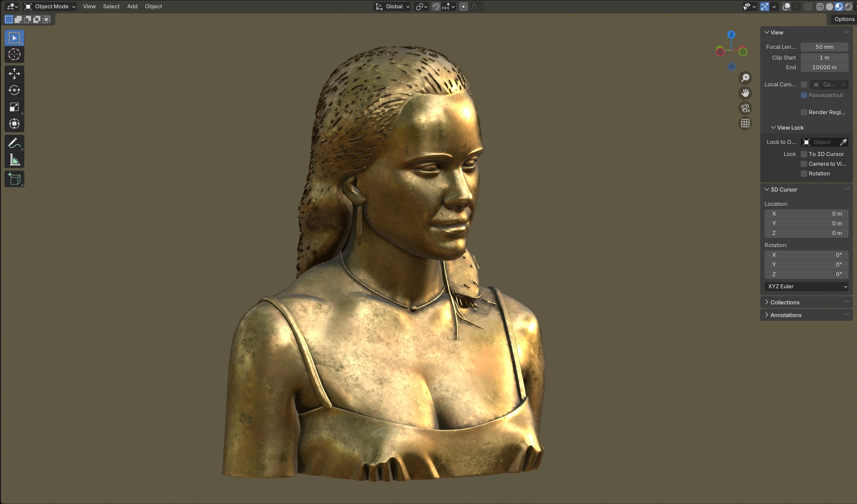This screenshot has height=504, width=857.
Task: Activate the Annotate pencil tool
Action: click(14, 143)
